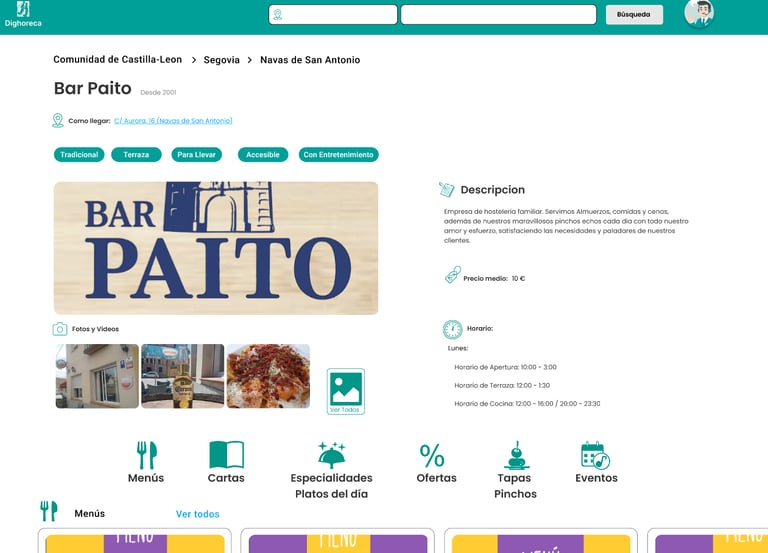Click the location search input field
The height and width of the screenshot is (553, 768).
(333, 15)
